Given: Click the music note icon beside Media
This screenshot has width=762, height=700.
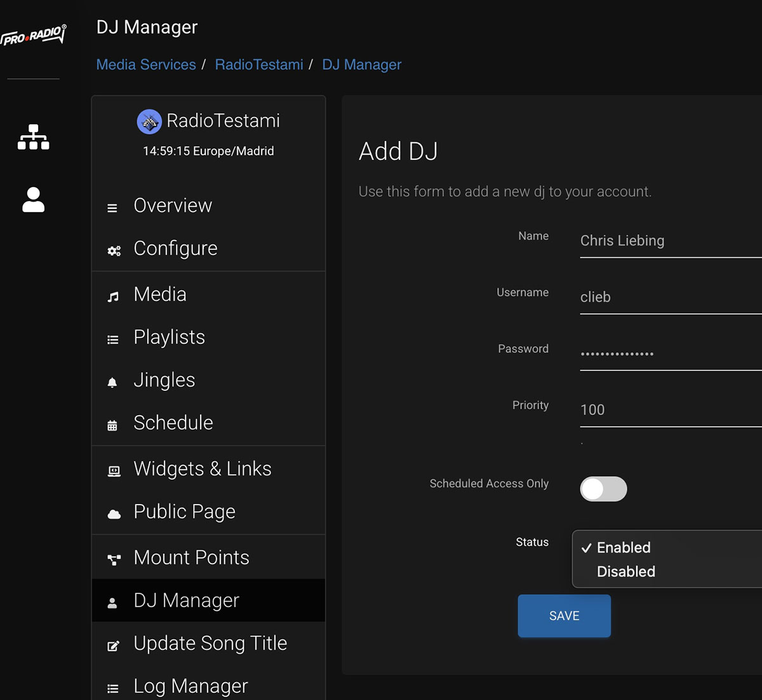Looking at the screenshot, I should (113, 296).
